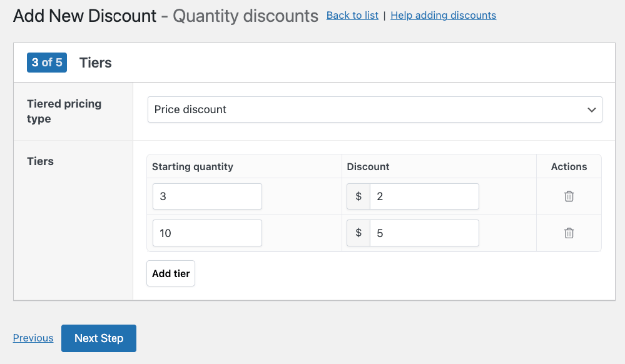The image size is (625, 364).
Task: Click the Next Step button
Action: 98,338
